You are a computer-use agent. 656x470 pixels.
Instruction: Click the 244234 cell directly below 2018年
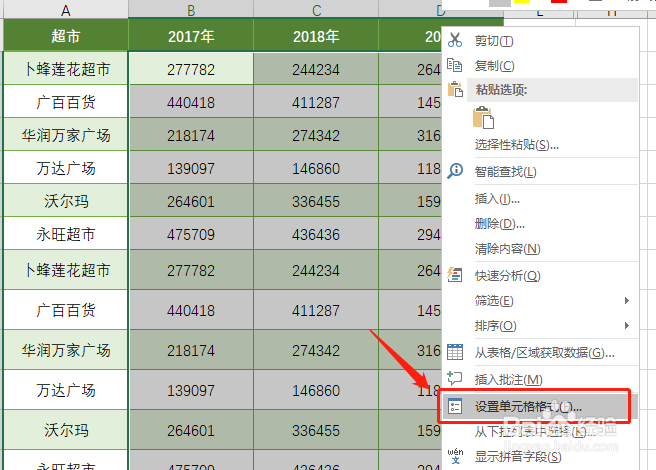pos(316,69)
